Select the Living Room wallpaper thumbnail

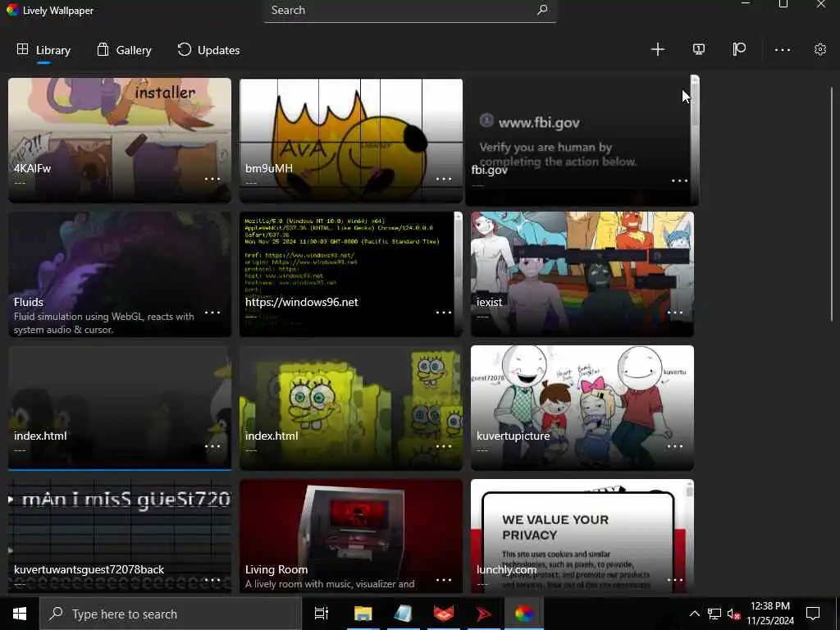point(351,536)
